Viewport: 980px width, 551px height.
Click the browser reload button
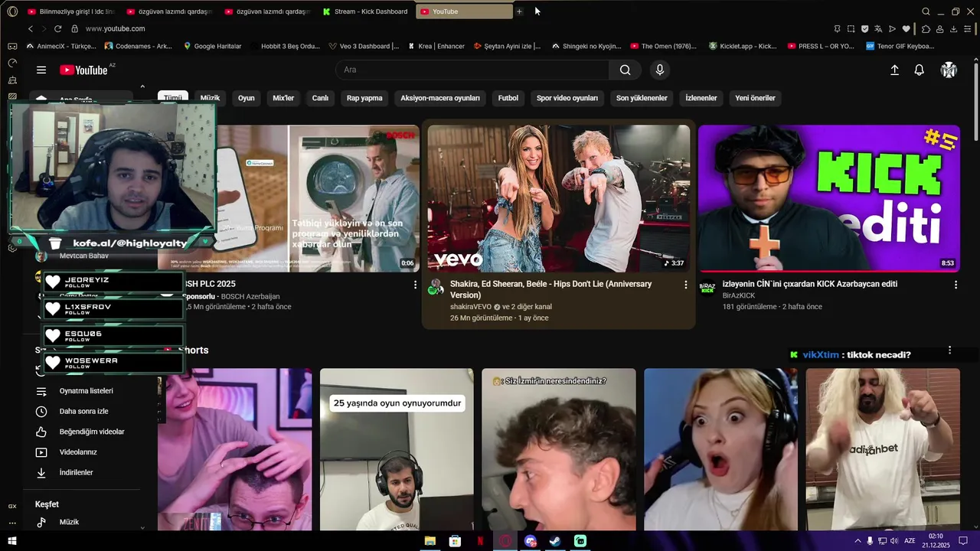[57, 28]
